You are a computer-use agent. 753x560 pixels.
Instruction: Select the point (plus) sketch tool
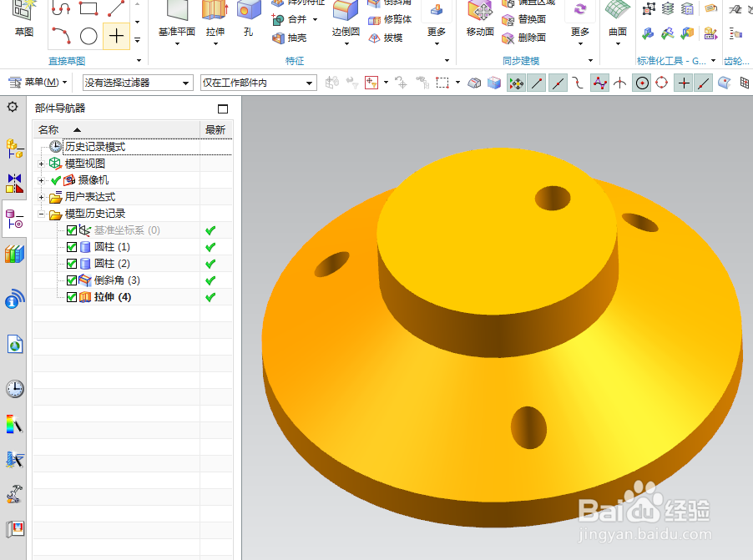(x=116, y=36)
